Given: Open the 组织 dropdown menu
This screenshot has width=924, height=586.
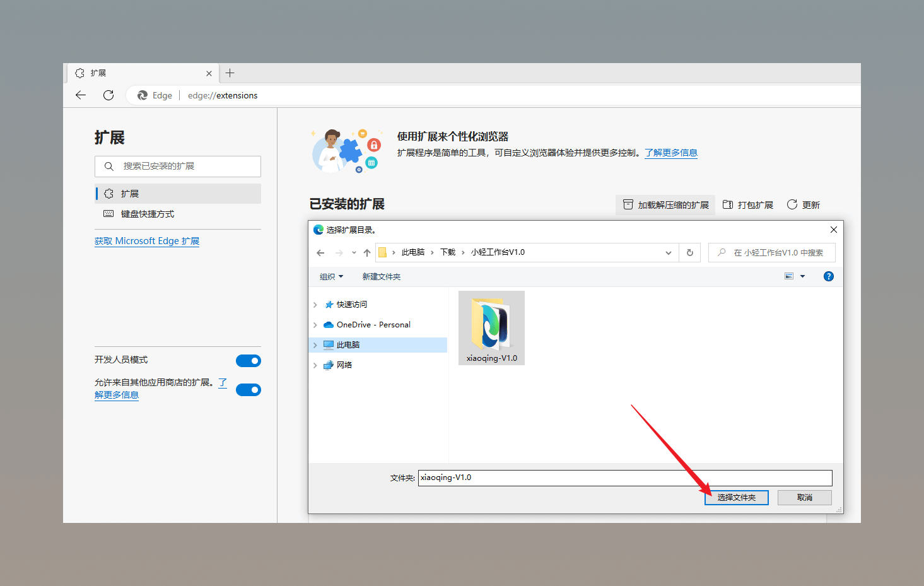Looking at the screenshot, I should (x=332, y=277).
